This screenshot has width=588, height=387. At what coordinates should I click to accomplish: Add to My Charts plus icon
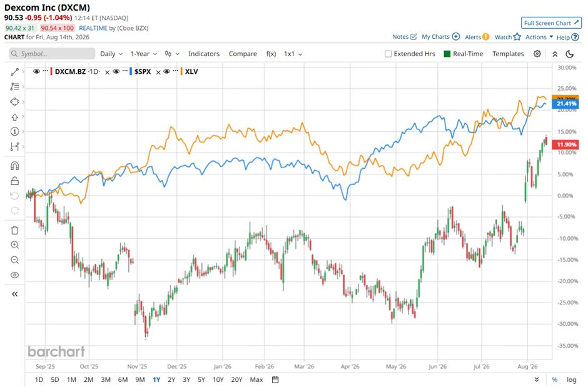(x=456, y=36)
